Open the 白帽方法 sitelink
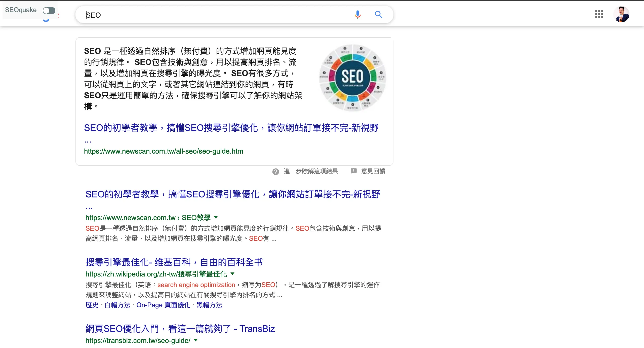The height and width of the screenshot is (348, 644). 117,305
